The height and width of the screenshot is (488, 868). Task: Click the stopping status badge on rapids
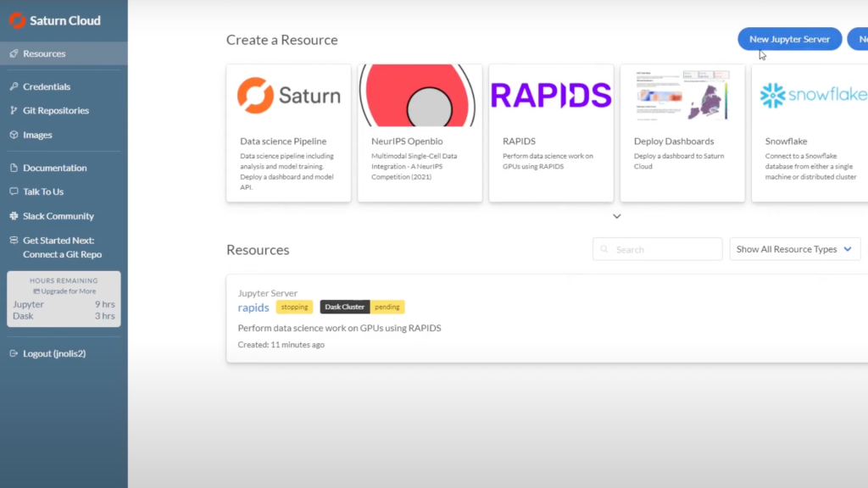pos(294,307)
